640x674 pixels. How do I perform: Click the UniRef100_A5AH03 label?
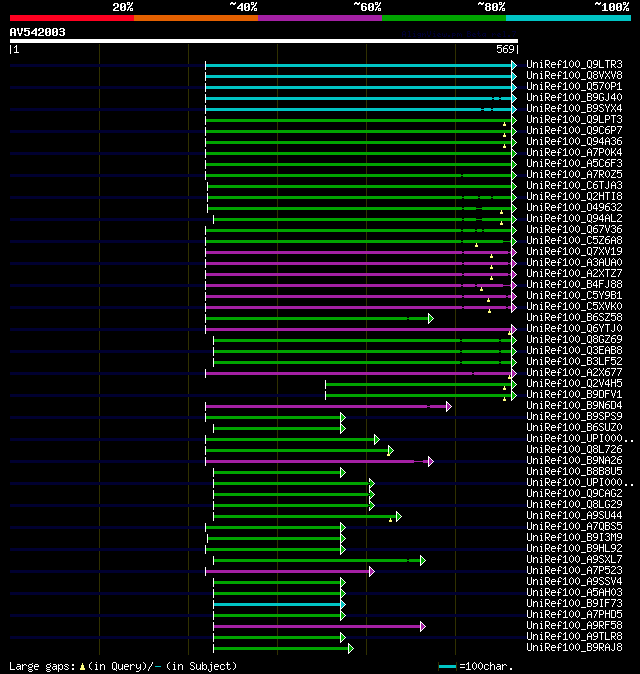574,593
